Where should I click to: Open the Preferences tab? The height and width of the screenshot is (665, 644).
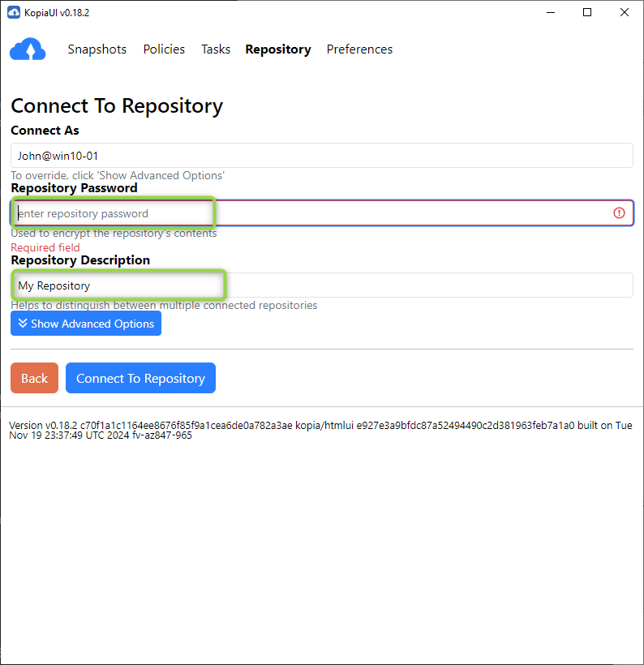pyautogui.click(x=359, y=49)
